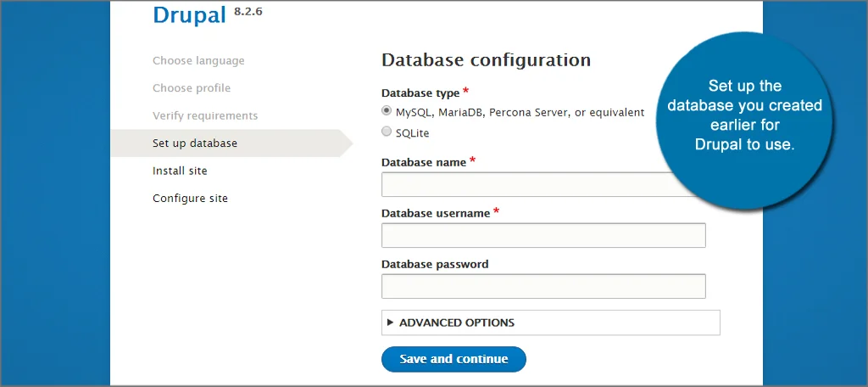Go to the Choose profile step
Image resolution: width=868 pixels, height=387 pixels.
point(192,88)
